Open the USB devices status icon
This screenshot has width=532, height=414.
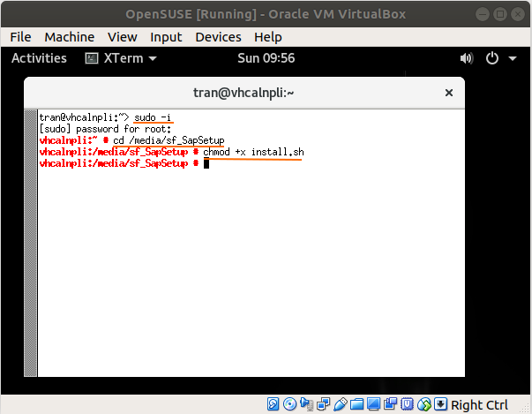pyautogui.click(x=341, y=404)
